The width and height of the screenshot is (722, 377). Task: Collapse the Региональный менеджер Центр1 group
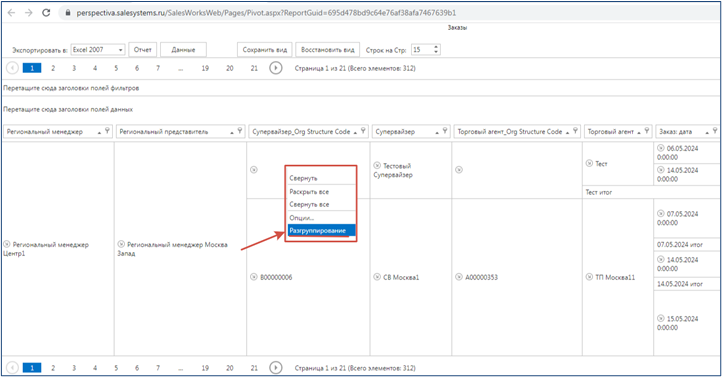click(x=6, y=244)
